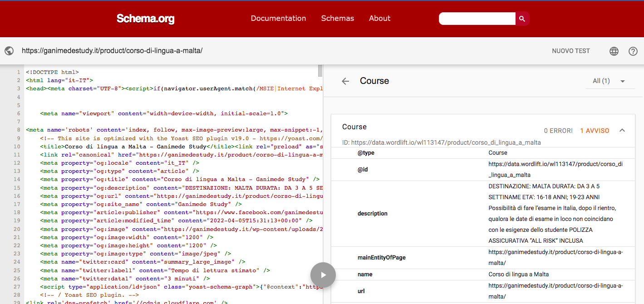
Task: Select the description row in Course table
Action: click(x=372, y=214)
